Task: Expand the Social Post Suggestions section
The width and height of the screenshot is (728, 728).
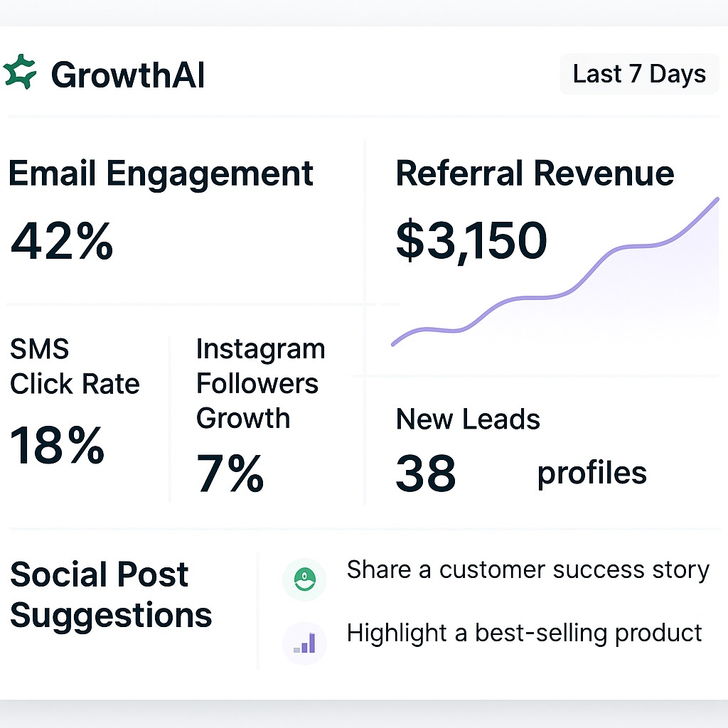Action: coord(110,596)
